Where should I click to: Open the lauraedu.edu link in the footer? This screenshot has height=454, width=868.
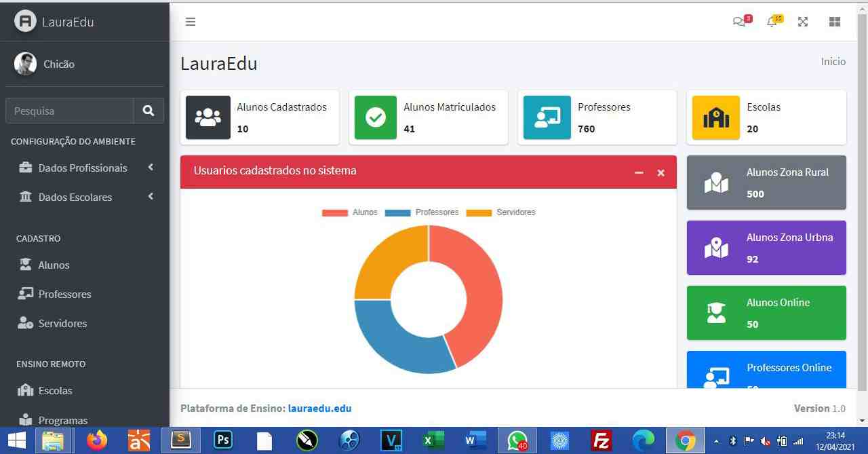[319, 408]
